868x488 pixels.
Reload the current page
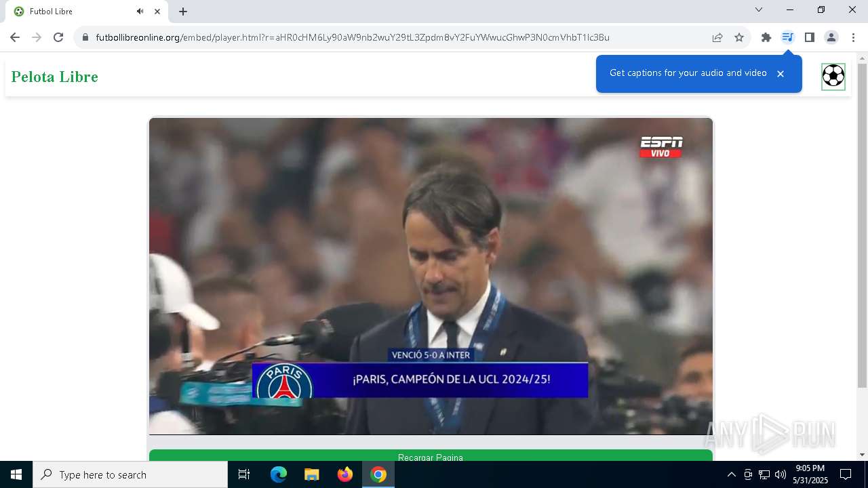tap(58, 37)
